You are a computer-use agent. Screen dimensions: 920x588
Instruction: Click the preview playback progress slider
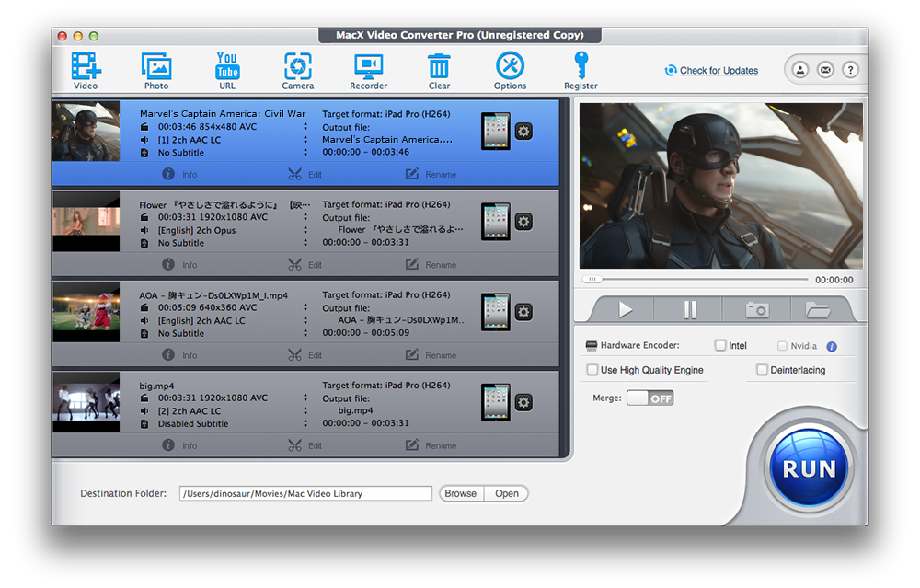697,279
